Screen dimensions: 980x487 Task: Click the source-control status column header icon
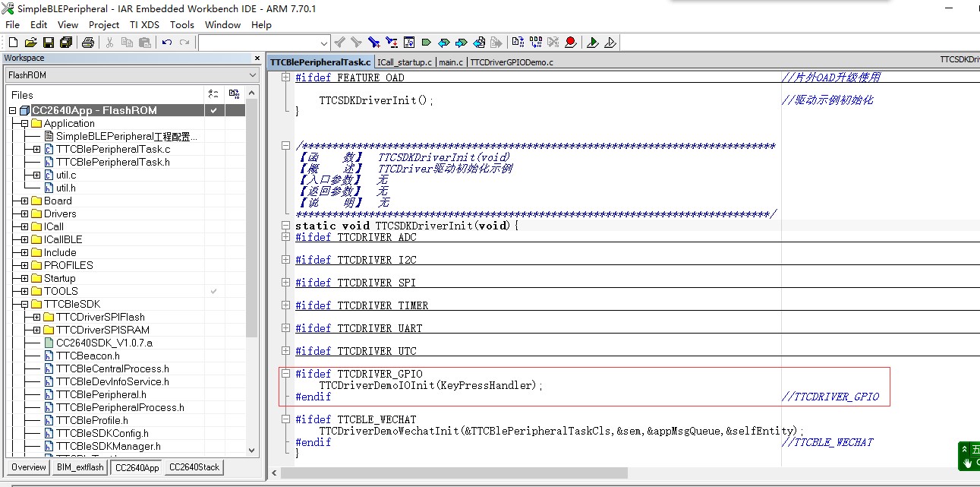pyautogui.click(x=213, y=94)
